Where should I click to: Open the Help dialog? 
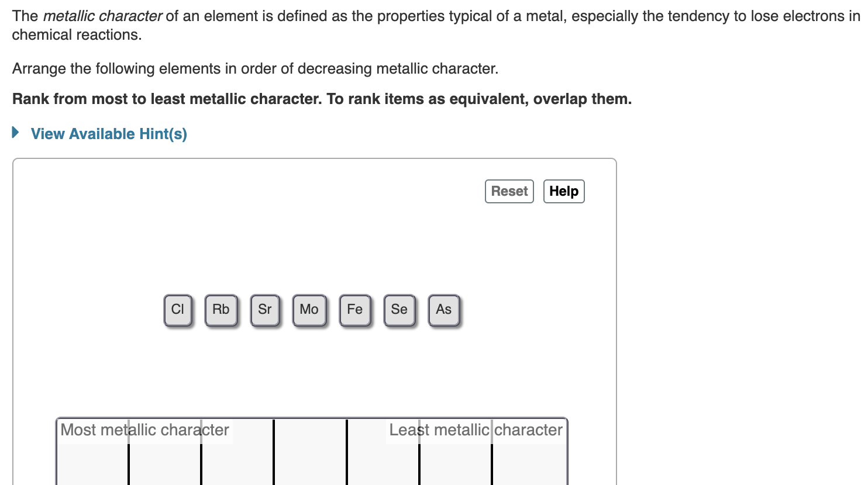pos(563,191)
